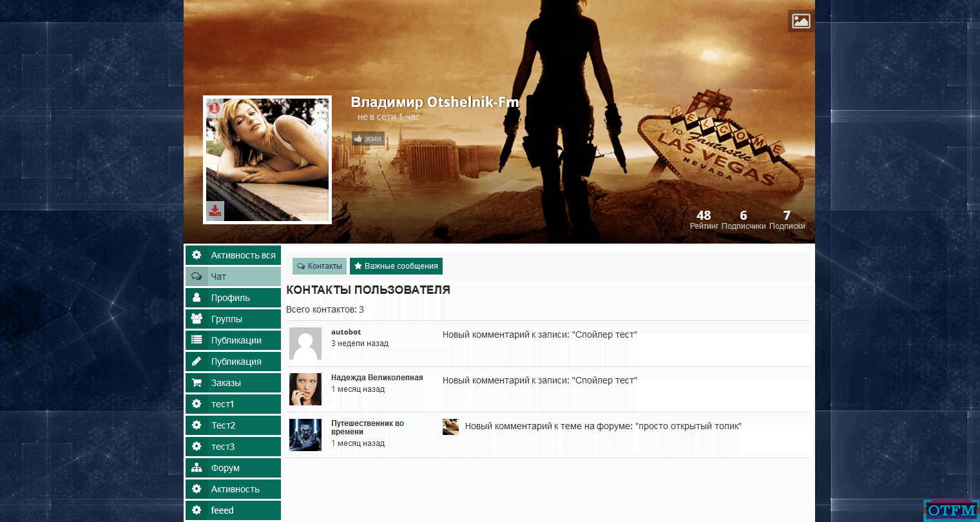Open Надежда's message about "Спойлер тест"
The image size is (980, 522).
(540, 380)
